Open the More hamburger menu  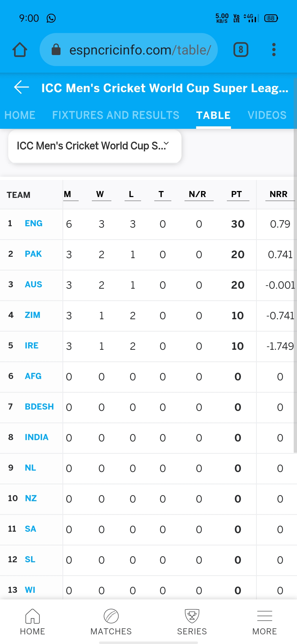[265, 621]
